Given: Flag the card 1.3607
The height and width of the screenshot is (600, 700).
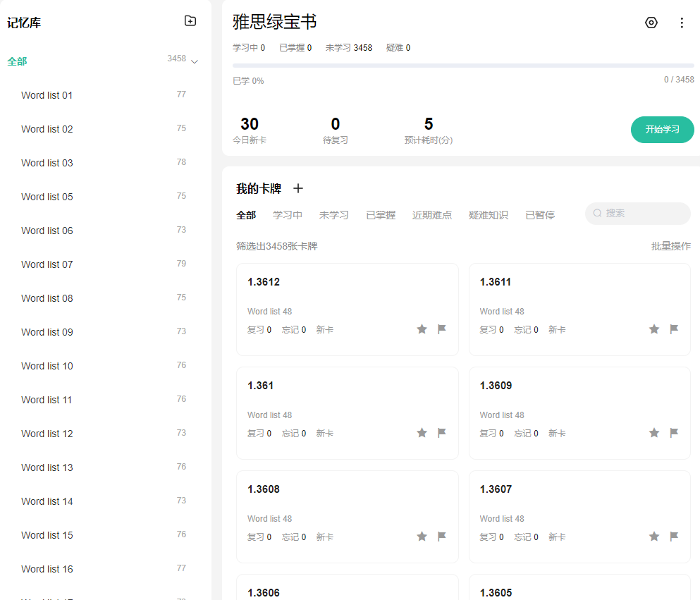Looking at the screenshot, I should 674,537.
